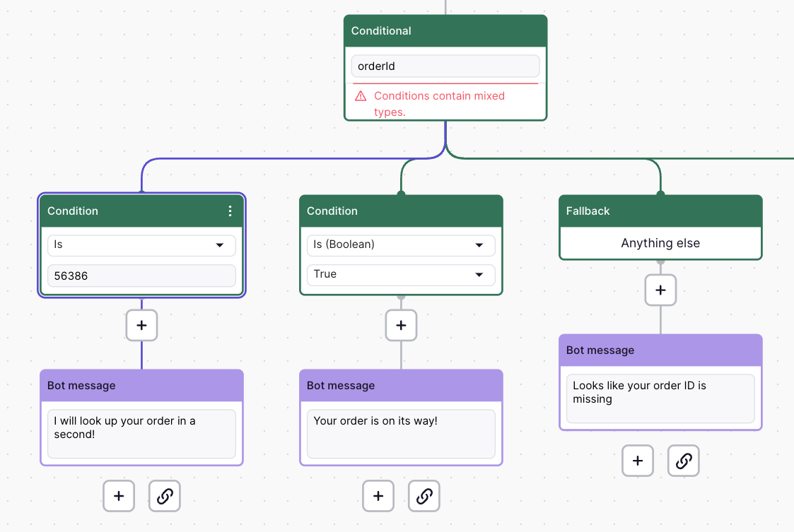Add a step after the "order ID is missing" message

click(638, 461)
